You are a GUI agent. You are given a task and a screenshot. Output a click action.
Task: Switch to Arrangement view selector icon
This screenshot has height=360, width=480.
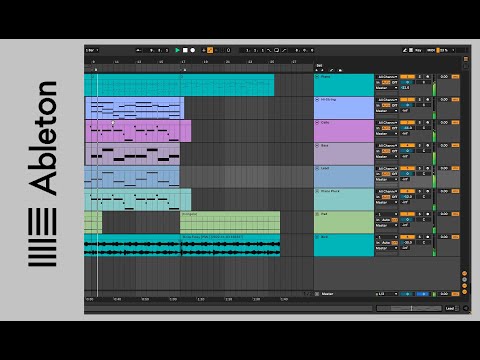466,59
